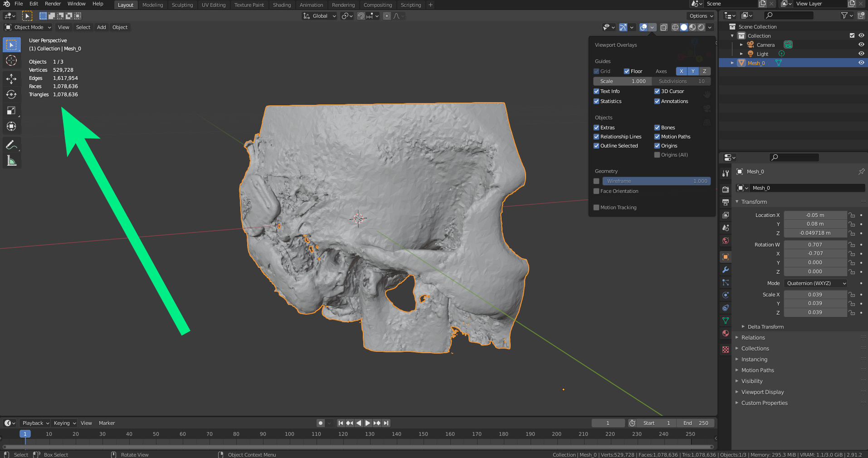
Task: Click the Options button in header
Action: [x=701, y=16]
